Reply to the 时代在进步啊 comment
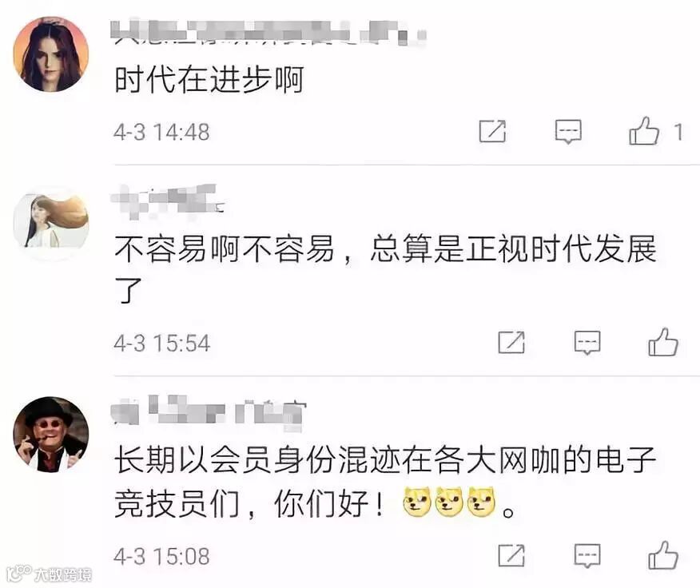700x588 pixels. [x=568, y=131]
